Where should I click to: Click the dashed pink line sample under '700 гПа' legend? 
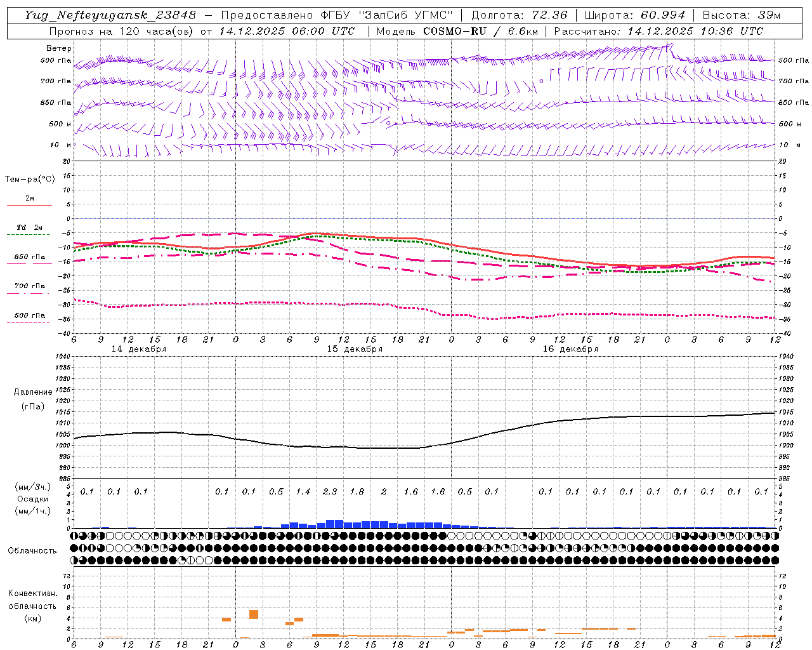tap(29, 293)
